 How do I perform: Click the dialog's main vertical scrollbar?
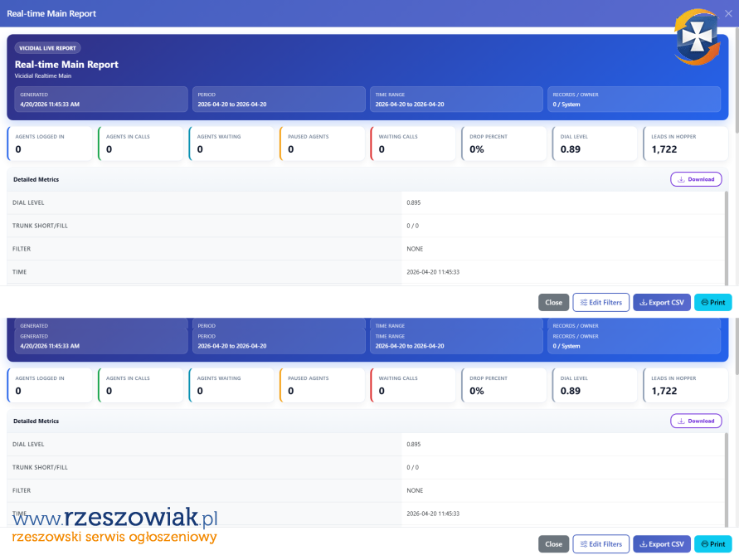(x=735, y=83)
